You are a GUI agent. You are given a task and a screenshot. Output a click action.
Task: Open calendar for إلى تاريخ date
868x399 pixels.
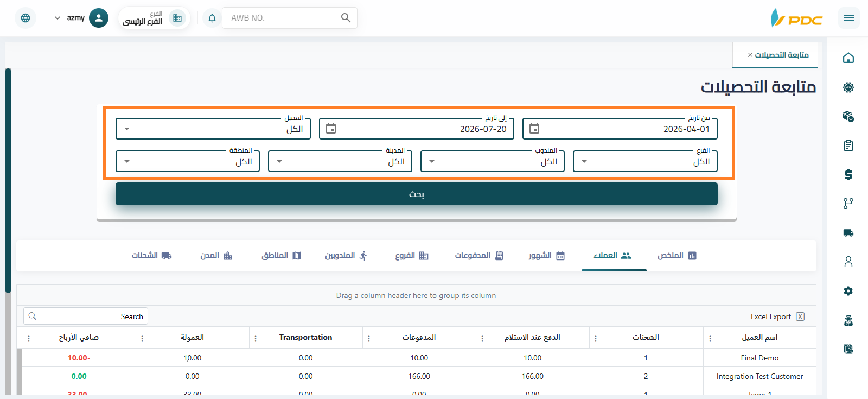click(x=331, y=129)
